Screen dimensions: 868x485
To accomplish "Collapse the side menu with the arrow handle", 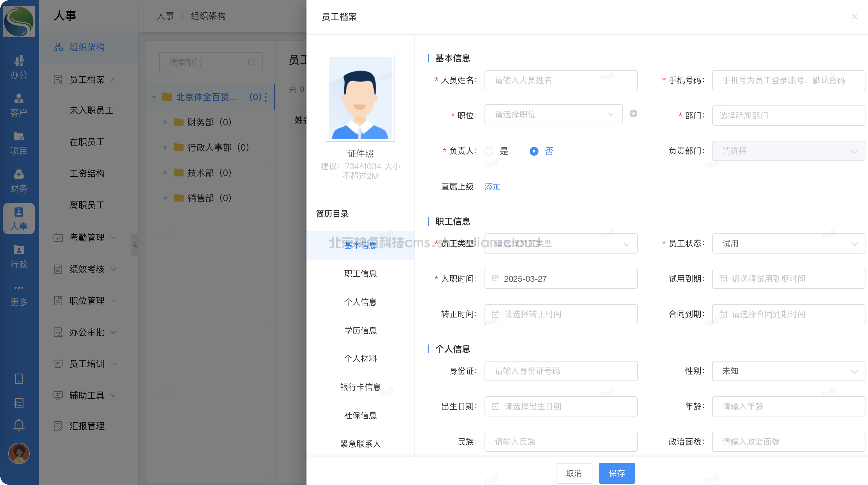I will pos(135,245).
